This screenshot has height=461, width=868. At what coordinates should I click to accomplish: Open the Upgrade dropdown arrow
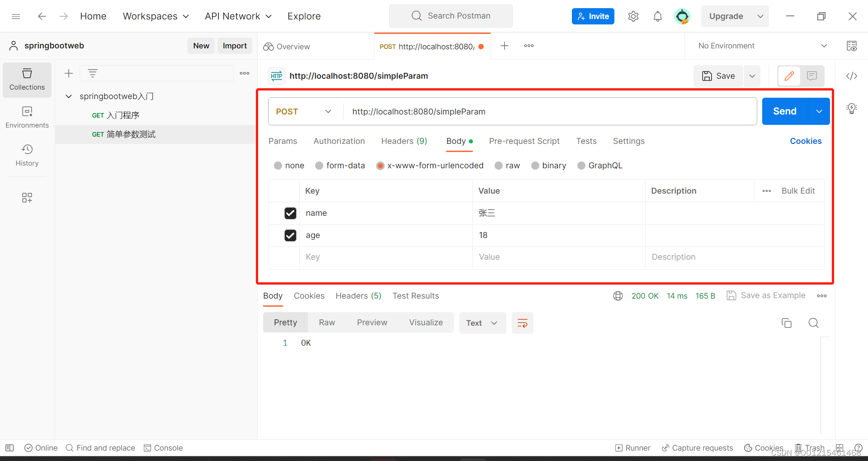tap(760, 16)
